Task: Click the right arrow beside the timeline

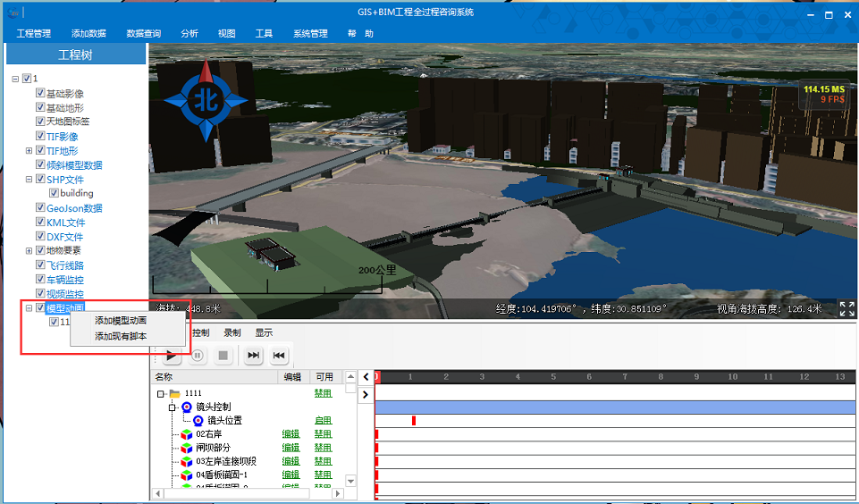Action: [x=366, y=394]
